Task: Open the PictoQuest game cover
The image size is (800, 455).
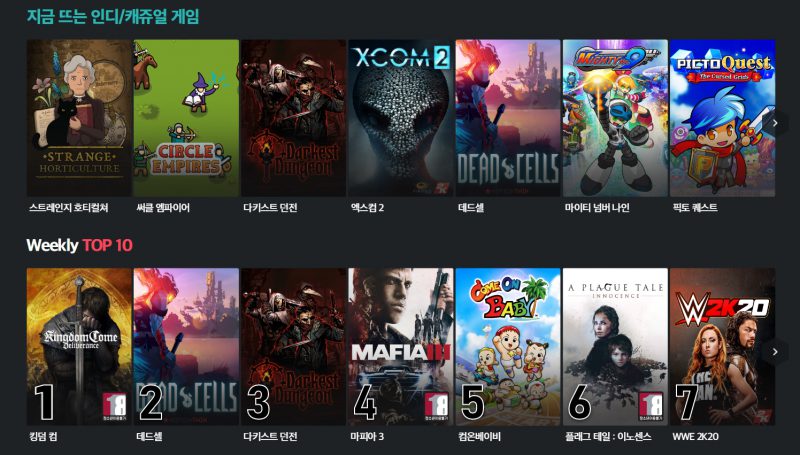Action: 722,118
